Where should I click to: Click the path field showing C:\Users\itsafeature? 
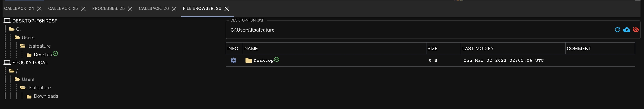click(419, 30)
